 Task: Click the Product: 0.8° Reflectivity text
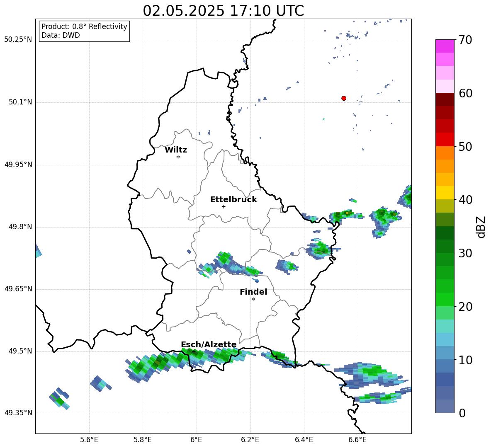click(x=84, y=27)
